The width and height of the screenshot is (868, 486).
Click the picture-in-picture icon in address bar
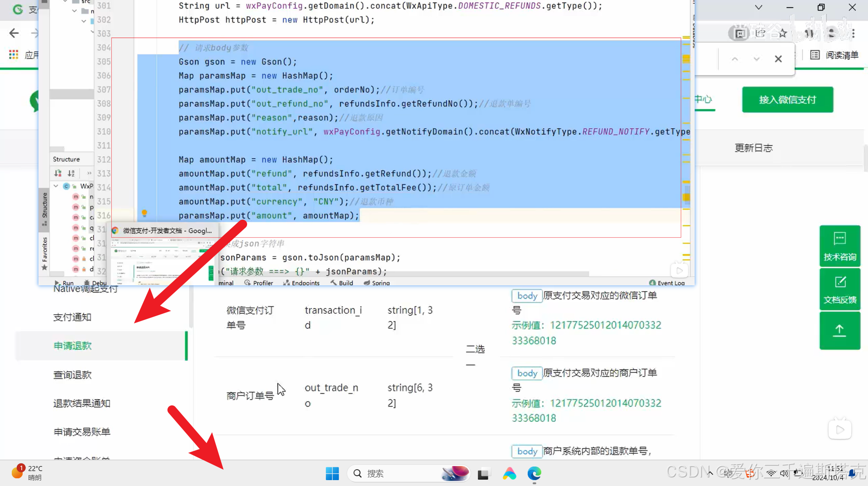click(740, 33)
